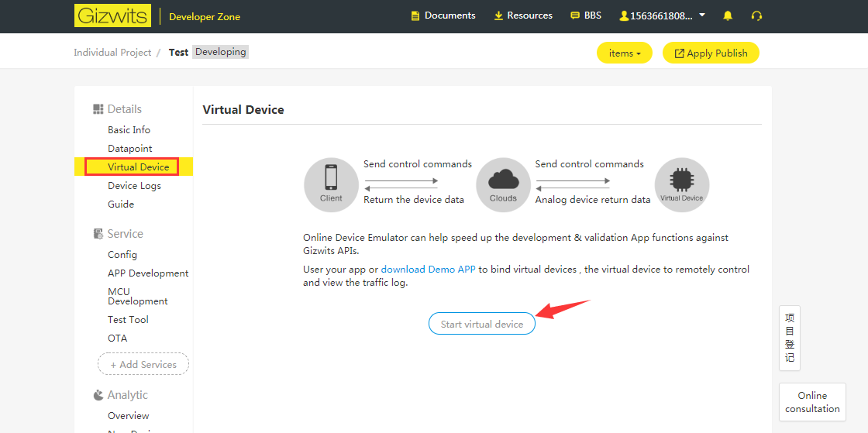Open Guide in sidebar
Screen dimensions: 868x433
[121, 204]
